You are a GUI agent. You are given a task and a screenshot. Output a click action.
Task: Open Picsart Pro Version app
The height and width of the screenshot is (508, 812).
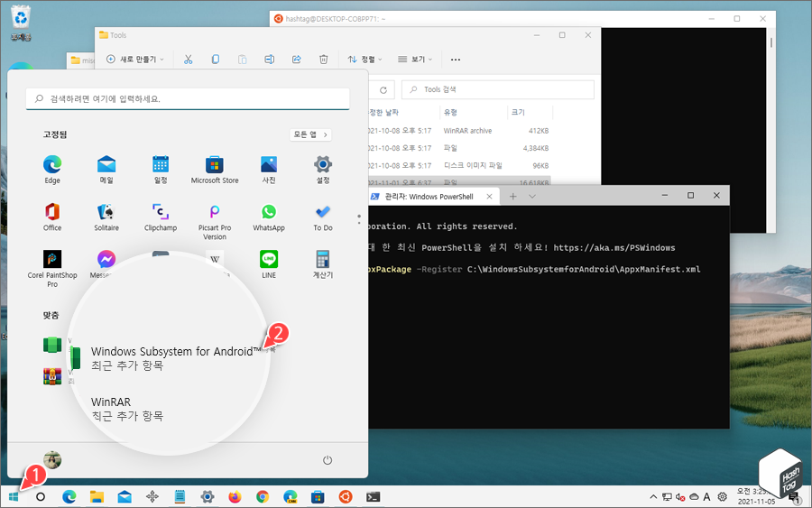point(215,221)
